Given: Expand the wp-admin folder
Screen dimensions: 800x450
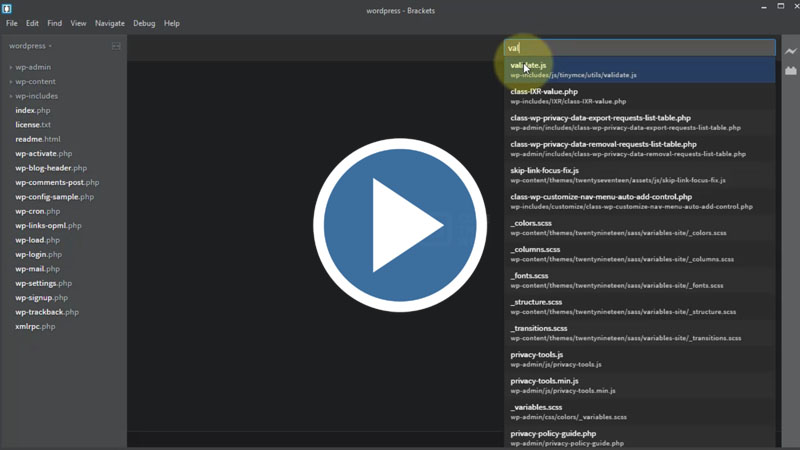Looking at the screenshot, I should [x=30, y=67].
